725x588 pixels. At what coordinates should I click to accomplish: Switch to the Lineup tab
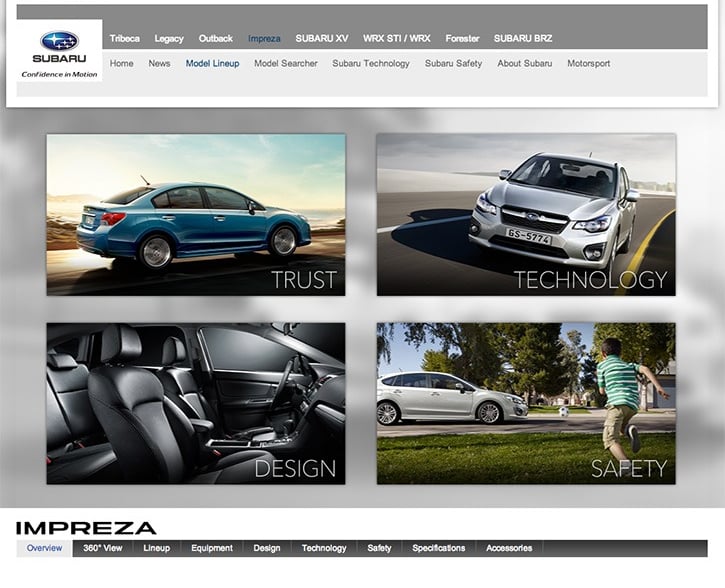[x=157, y=548]
